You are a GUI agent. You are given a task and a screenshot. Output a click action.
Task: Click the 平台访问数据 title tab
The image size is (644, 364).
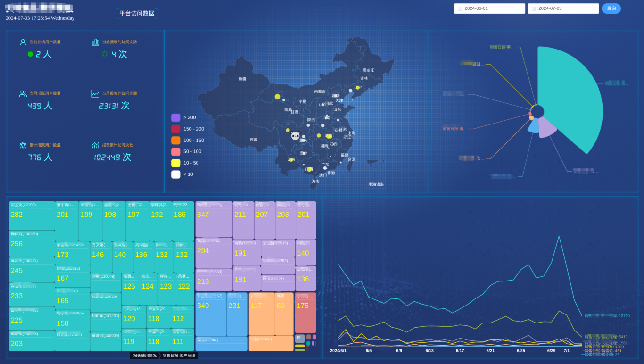(x=137, y=13)
